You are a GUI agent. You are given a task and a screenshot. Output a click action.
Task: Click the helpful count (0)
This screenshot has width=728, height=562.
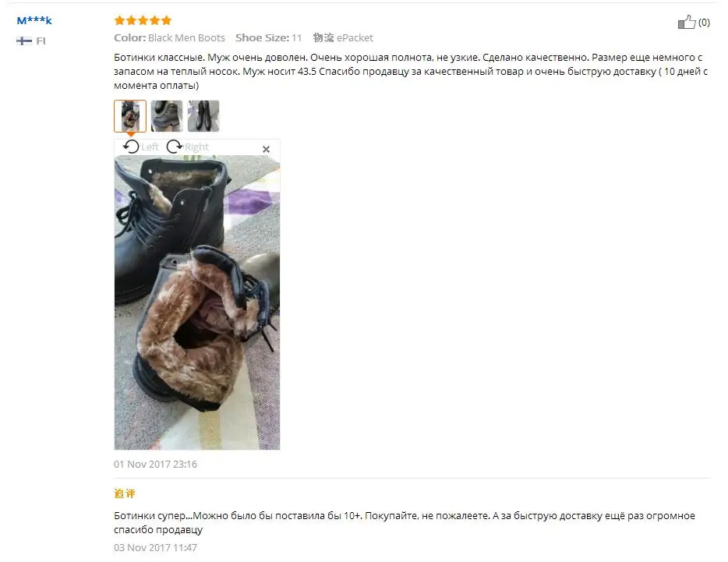click(704, 23)
